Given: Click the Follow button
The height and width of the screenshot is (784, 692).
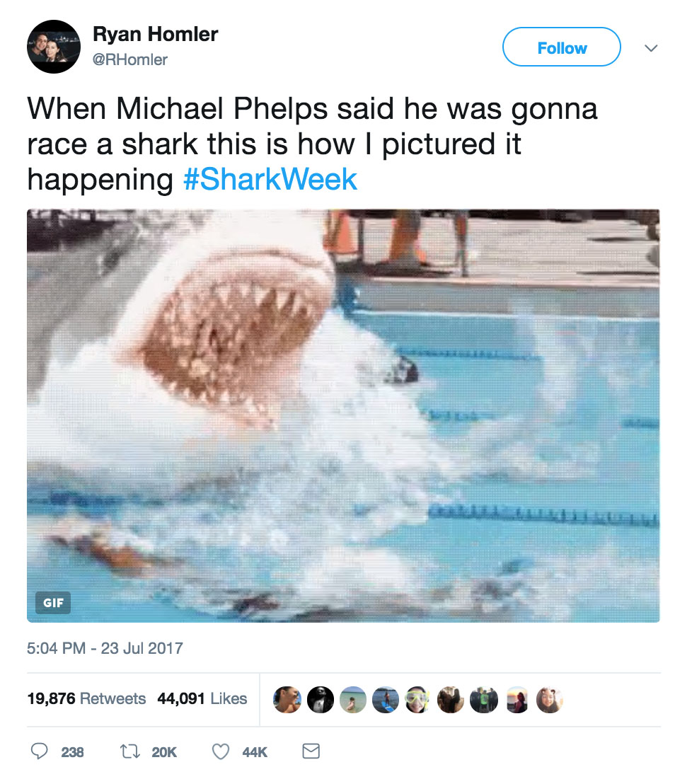Looking at the screenshot, I should [x=561, y=47].
